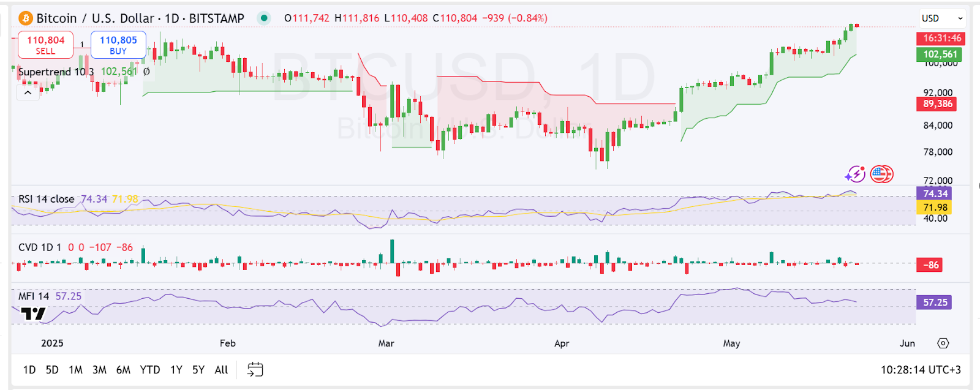Image resolution: width=980 pixels, height=390 pixels.
Task: Select the 6M time range
Action: [x=123, y=370]
